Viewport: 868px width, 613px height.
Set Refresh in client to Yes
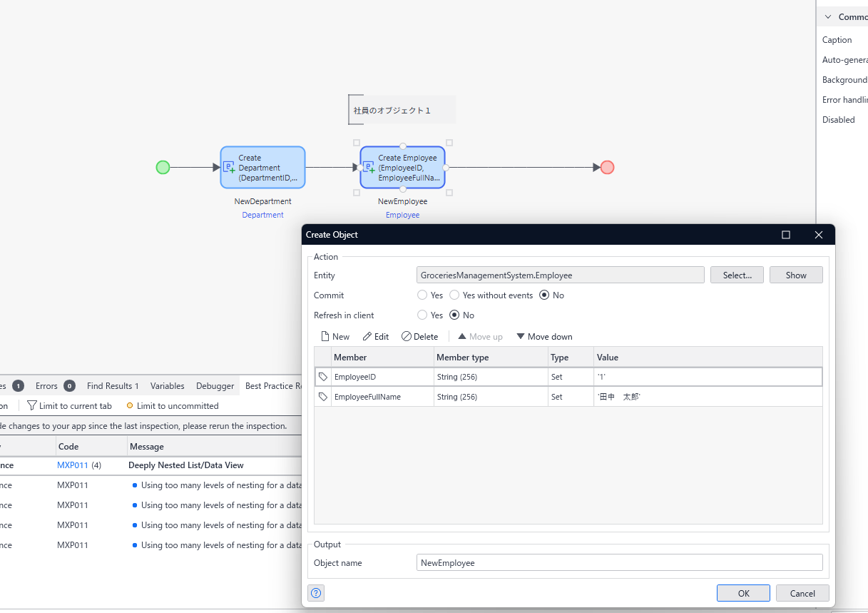[x=423, y=315]
